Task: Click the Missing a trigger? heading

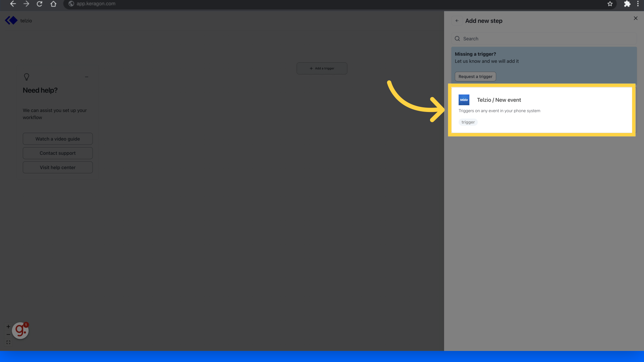Action: pyautogui.click(x=475, y=54)
